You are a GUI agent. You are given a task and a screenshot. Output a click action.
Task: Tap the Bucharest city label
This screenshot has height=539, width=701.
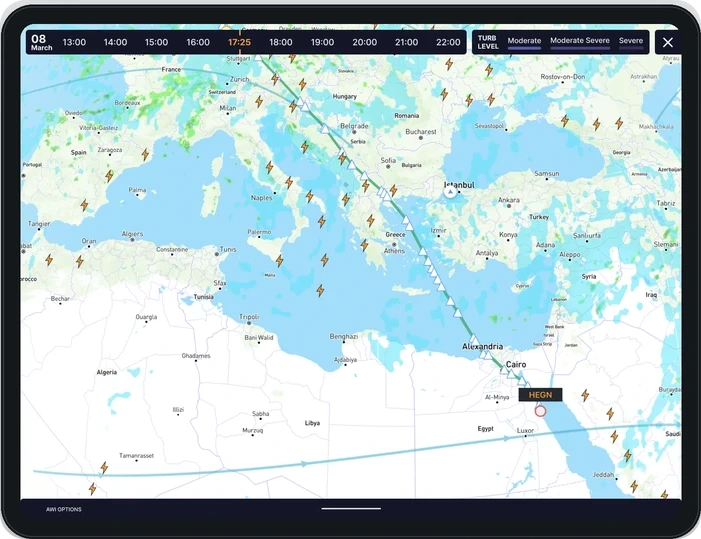click(x=421, y=131)
